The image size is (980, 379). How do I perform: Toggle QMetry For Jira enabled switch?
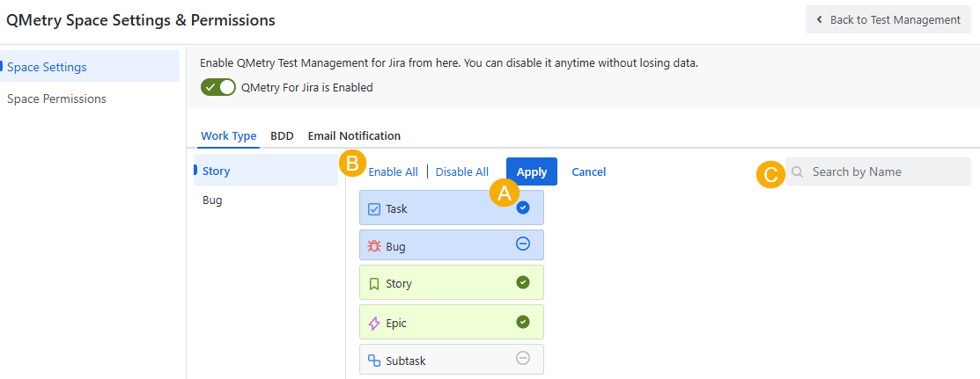tap(218, 87)
